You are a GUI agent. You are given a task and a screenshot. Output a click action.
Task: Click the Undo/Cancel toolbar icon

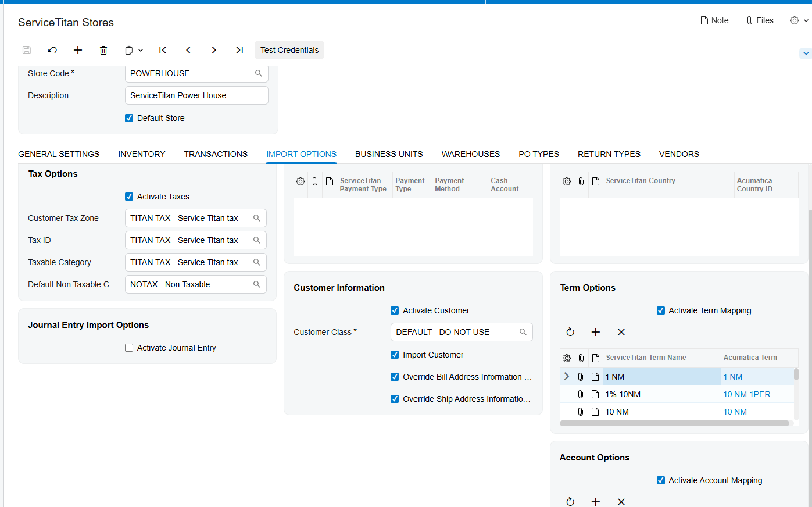tap(52, 50)
